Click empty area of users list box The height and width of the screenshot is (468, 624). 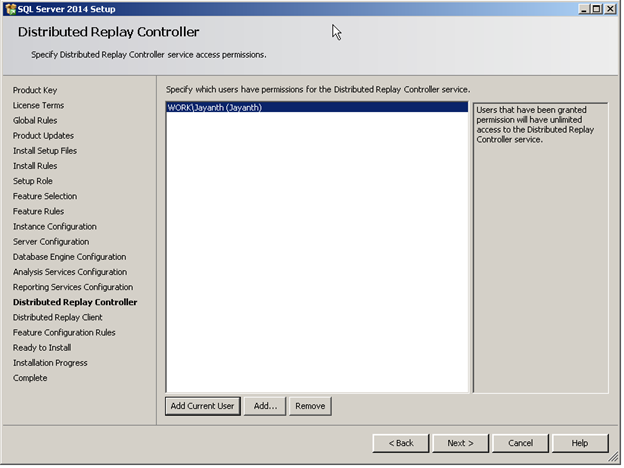(x=317, y=252)
